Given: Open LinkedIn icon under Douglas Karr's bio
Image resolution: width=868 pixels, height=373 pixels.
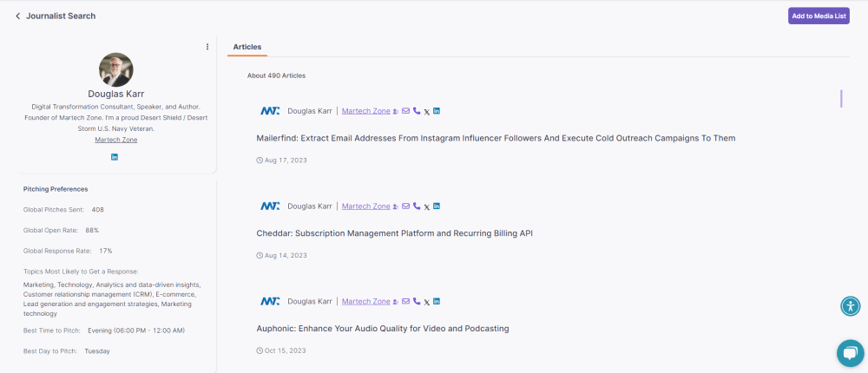Looking at the screenshot, I should (115, 157).
